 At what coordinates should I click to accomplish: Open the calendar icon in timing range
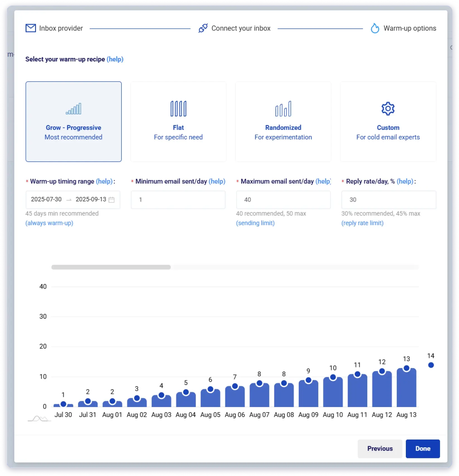(x=111, y=200)
